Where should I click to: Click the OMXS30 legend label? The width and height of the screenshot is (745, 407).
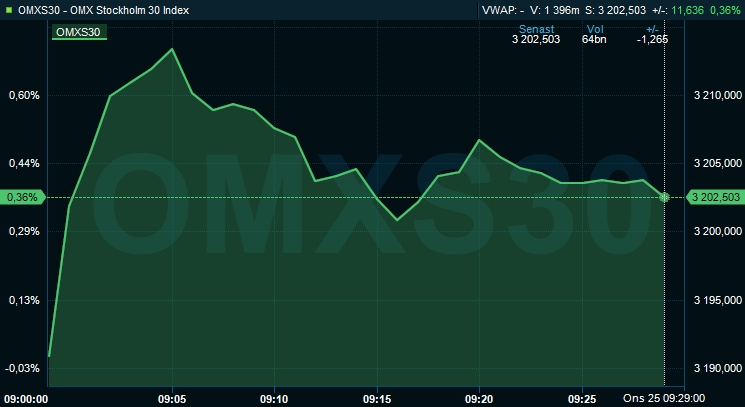pyautogui.click(x=78, y=32)
